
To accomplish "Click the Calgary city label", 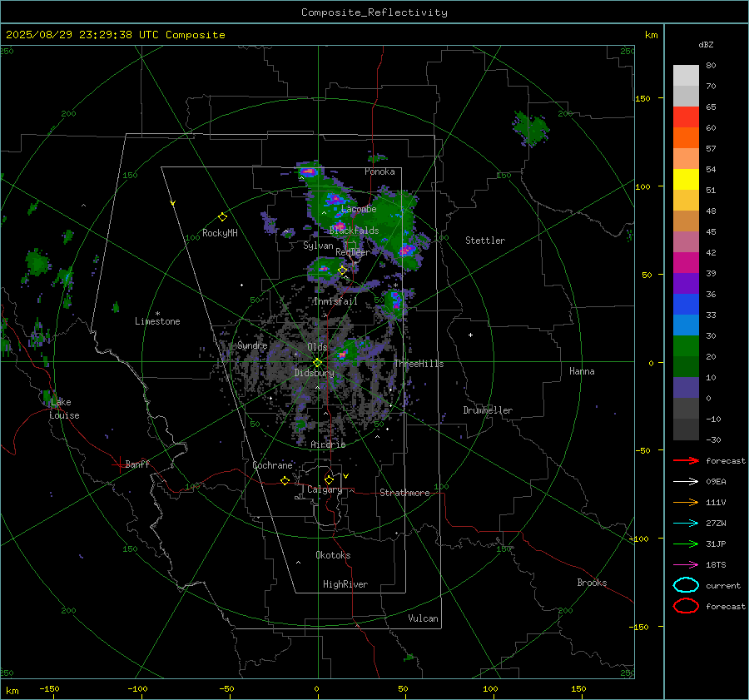I will pyautogui.click(x=325, y=489).
